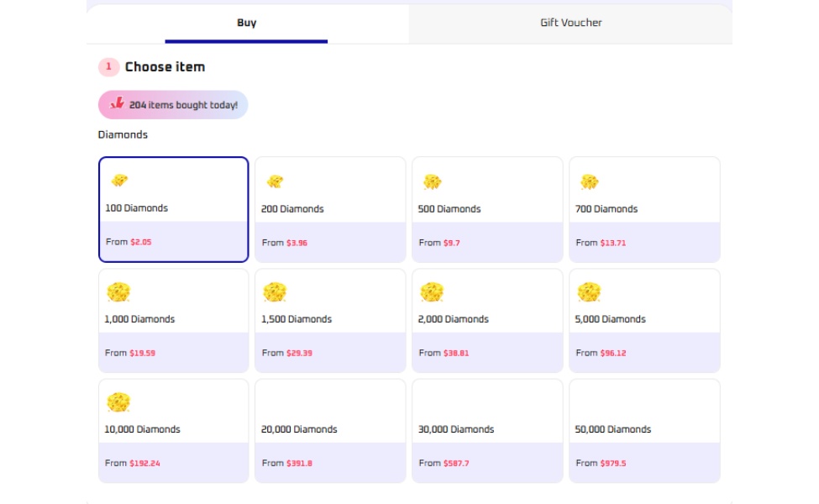Click the Choose item heading
The image size is (819, 504).
165,67
